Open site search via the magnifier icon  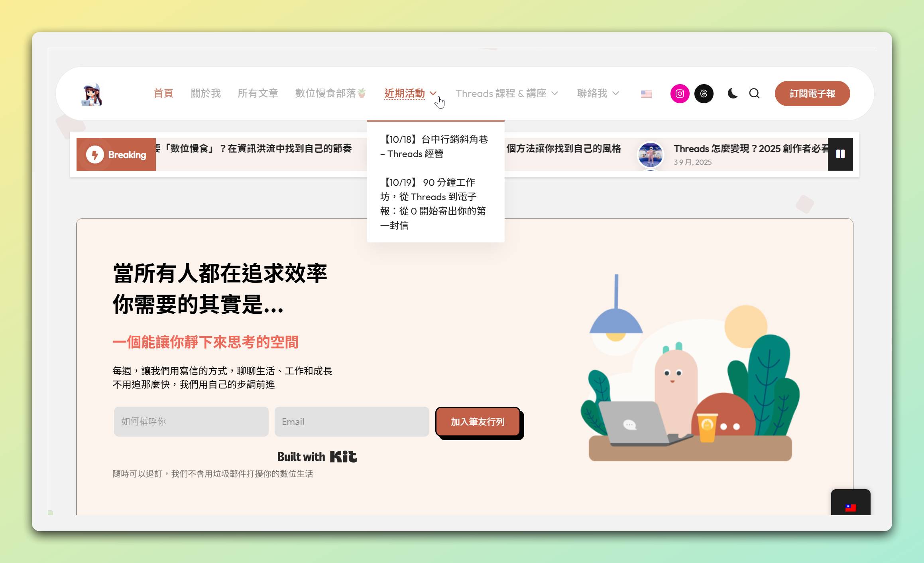pyautogui.click(x=754, y=94)
